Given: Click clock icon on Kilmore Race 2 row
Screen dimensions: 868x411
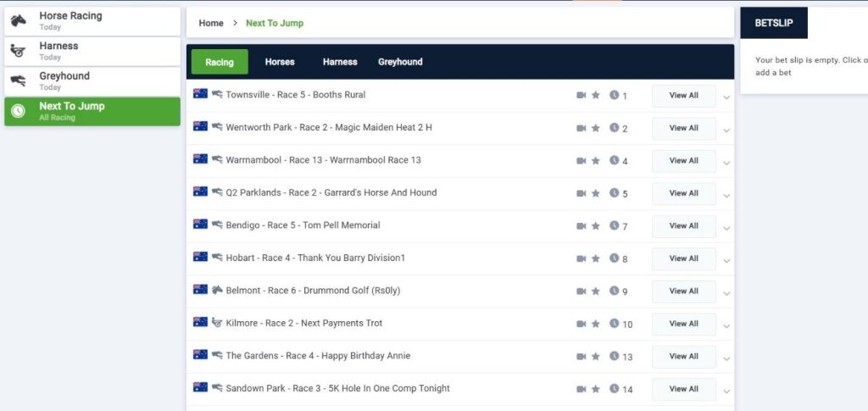Looking at the screenshot, I should 614,323.
